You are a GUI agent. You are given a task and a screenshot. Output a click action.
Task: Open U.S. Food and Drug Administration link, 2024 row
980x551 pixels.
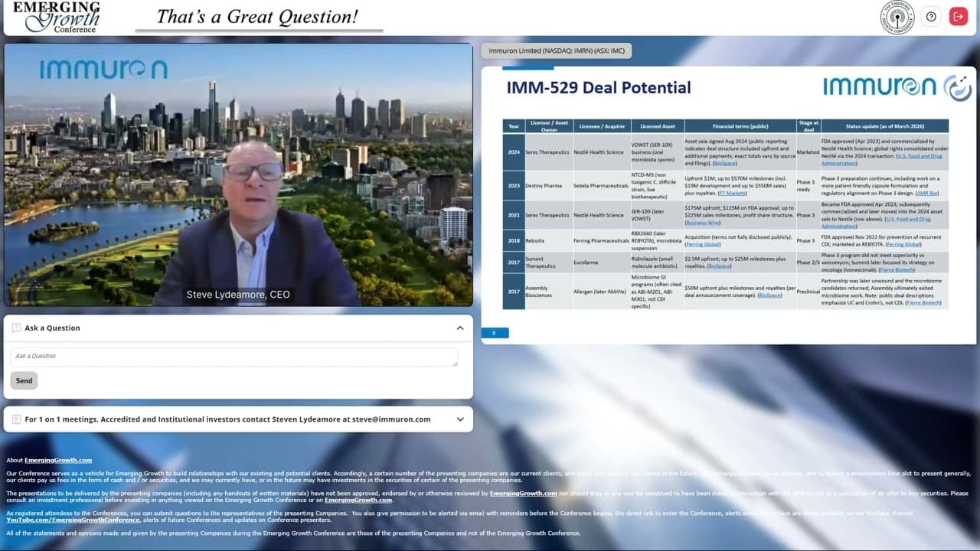click(x=882, y=159)
